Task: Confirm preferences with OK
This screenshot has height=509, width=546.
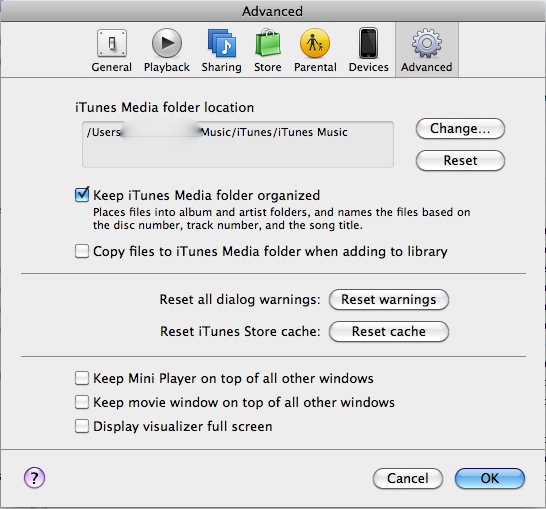Action: click(490, 478)
